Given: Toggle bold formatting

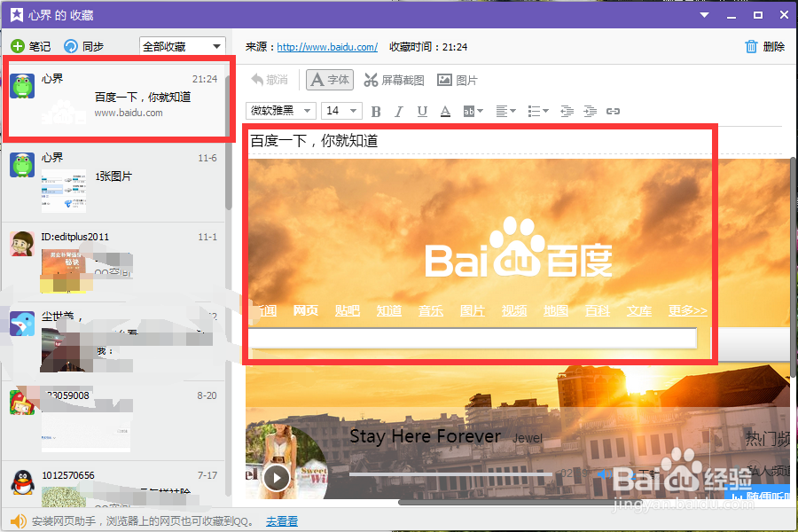Looking at the screenshot, I should pos(375,111).
